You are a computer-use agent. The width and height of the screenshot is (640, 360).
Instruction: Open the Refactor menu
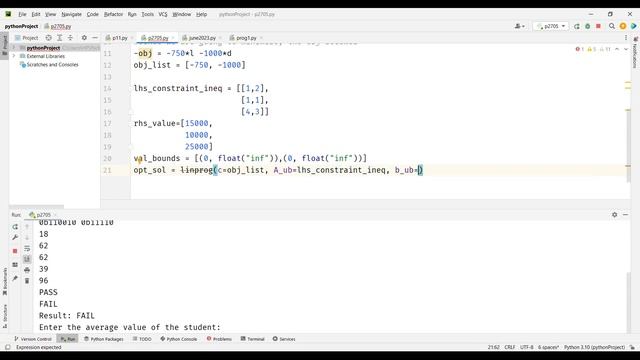pos(113,14)
